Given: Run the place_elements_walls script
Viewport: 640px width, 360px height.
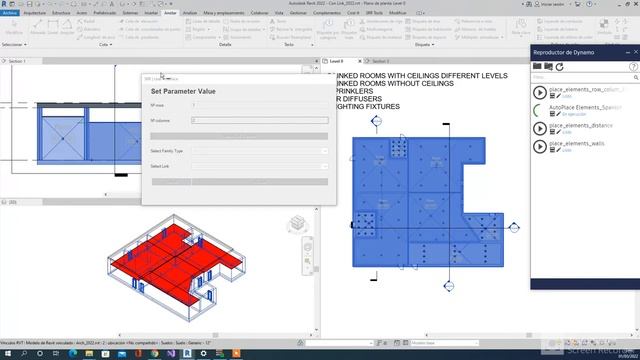Looking at the screenshot, I should (540, 147).
